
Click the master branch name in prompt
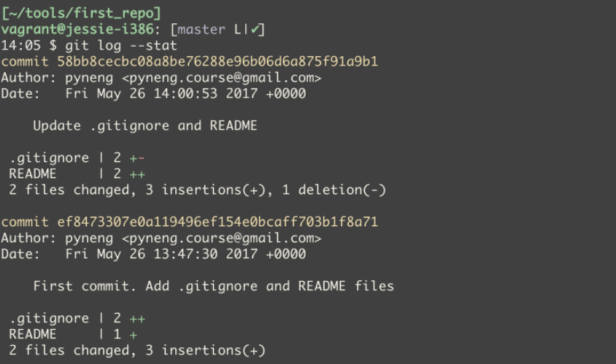click(x=201, y=29)
